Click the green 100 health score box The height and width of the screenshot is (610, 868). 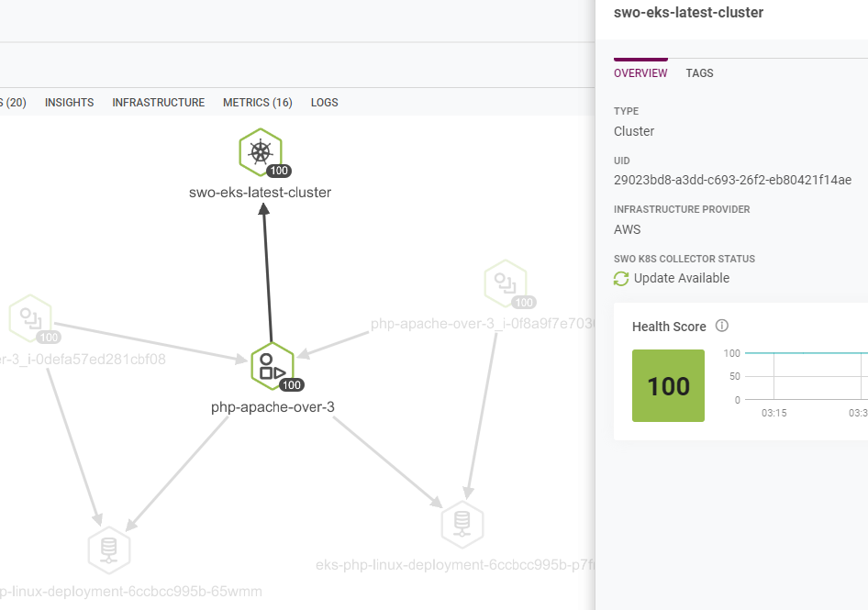[x=668, y=386]
